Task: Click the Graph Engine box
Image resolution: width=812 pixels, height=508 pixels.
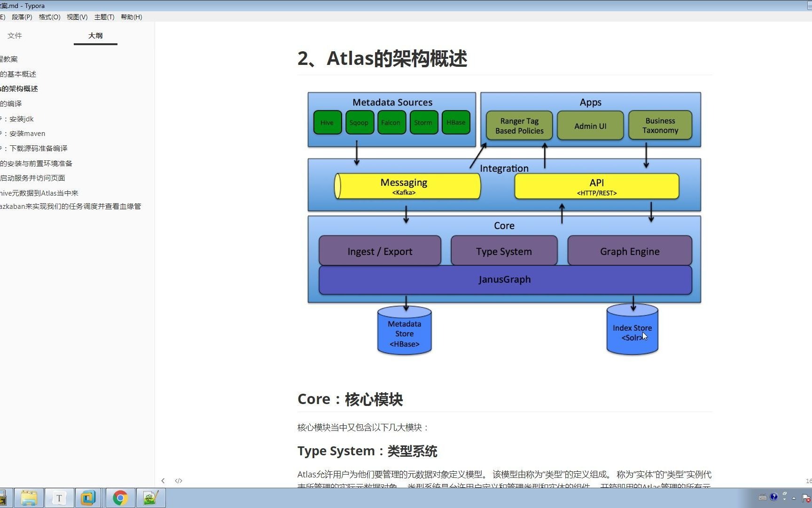Action: (x=630, y=251)
